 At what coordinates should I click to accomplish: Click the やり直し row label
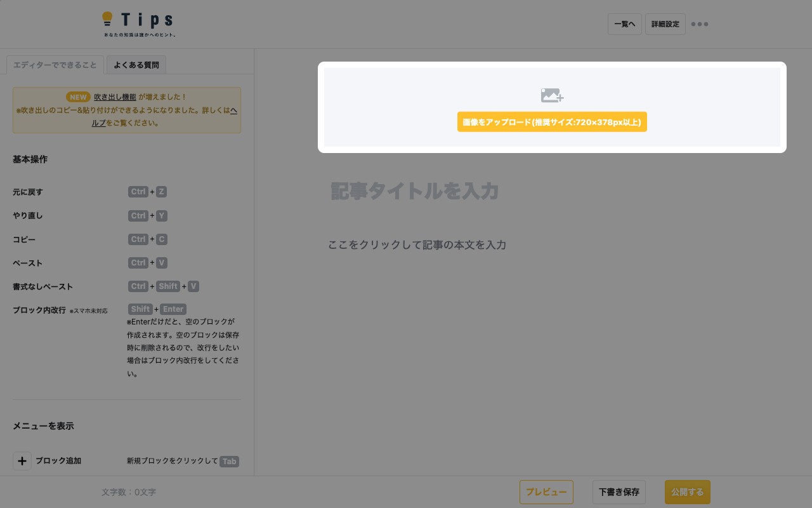click(x=28, y=216)
